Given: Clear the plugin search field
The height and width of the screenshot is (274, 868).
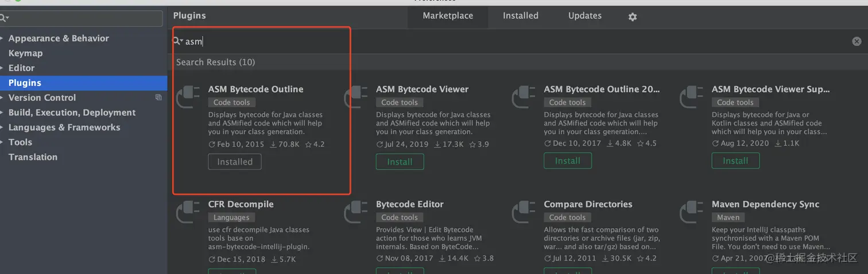Looking at the screenshot, I should point(857,41).
